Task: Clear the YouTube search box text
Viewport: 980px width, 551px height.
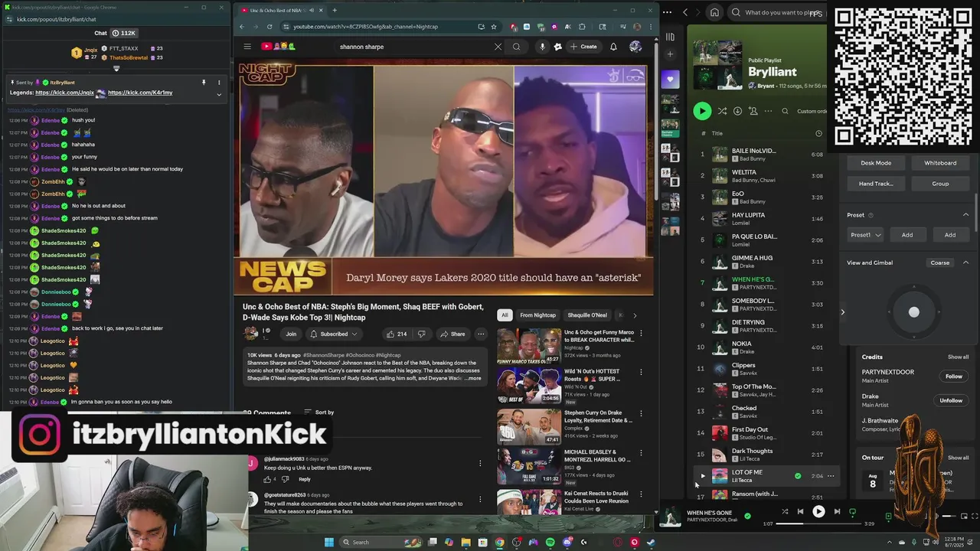Action: (498, 47)
